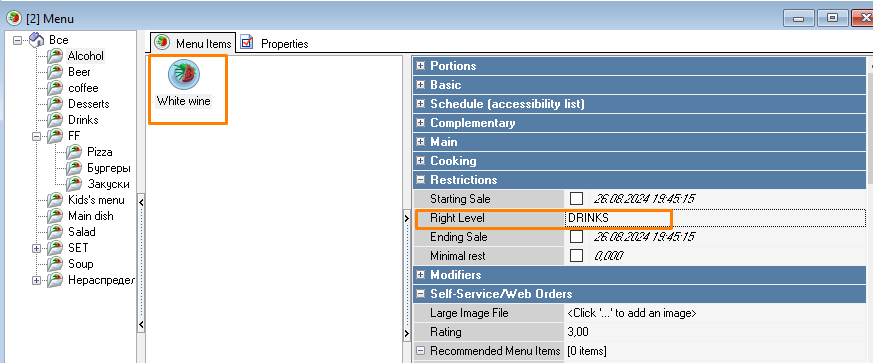Select the Drinks category label

tap(83, 120)
